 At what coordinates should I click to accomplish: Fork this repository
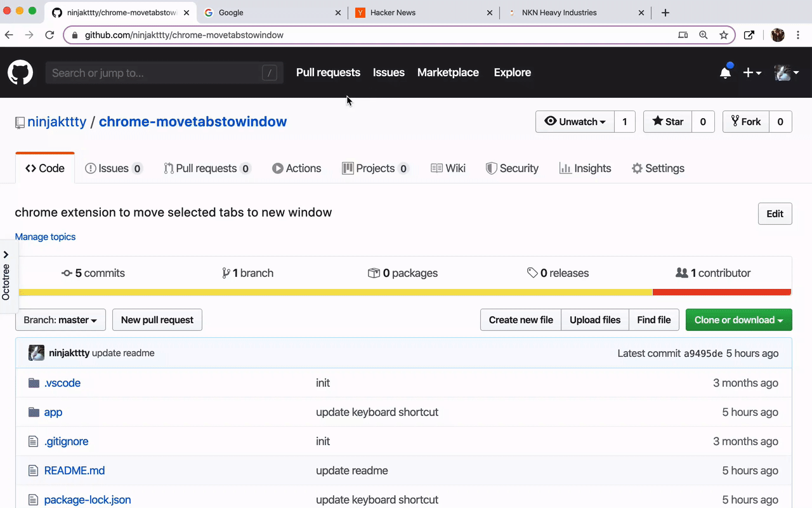[x=746, y=122]
